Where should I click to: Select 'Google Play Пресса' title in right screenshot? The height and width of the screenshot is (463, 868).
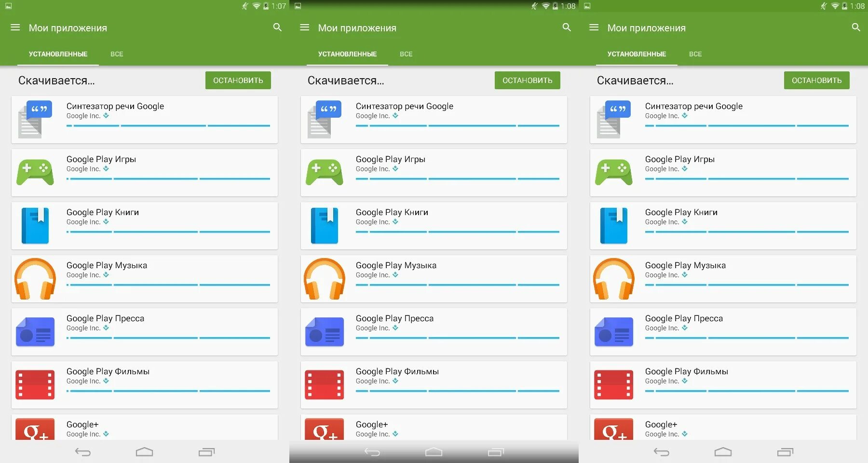684,318
